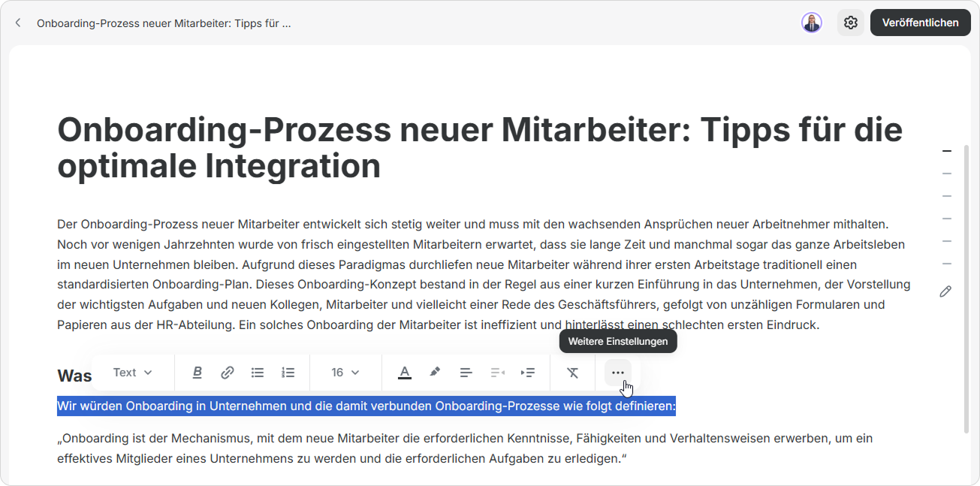Click the vertical scrollbar on the right

(x=966, y=289)
